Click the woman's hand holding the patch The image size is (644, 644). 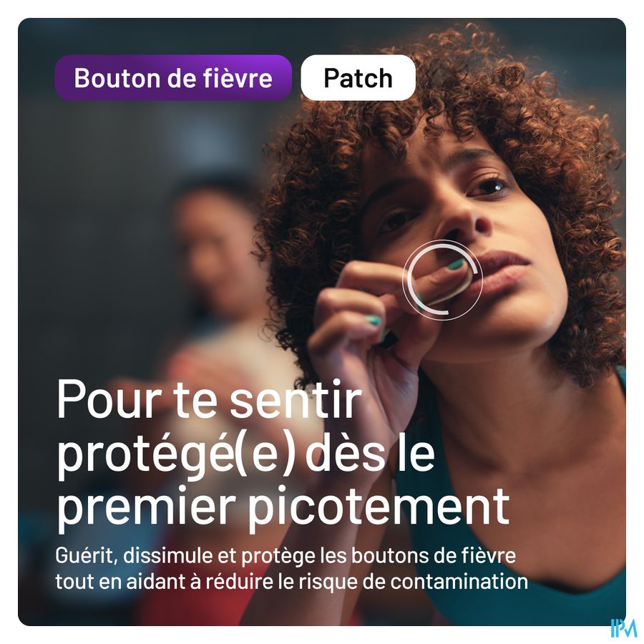point(370,324)
